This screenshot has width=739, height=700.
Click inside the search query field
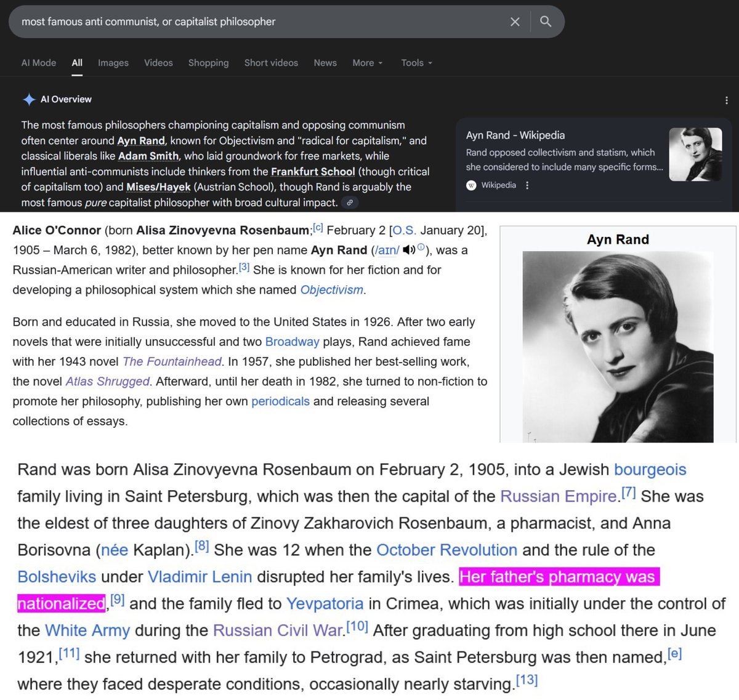(x=259, y=22)
